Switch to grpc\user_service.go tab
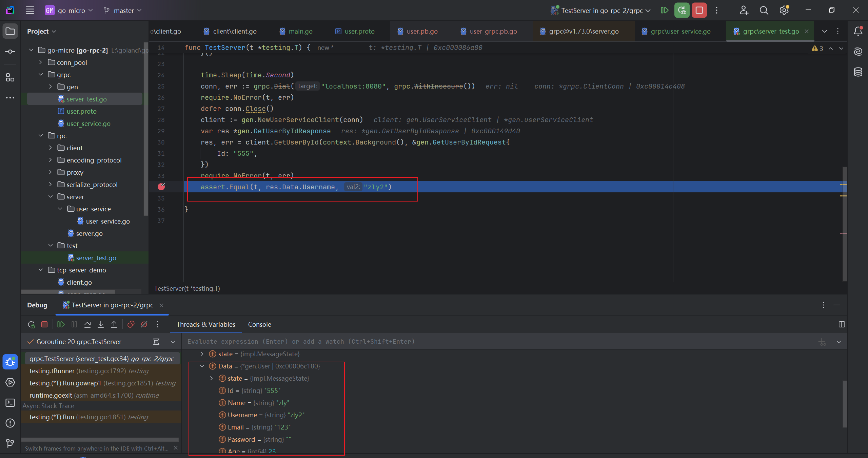The image size is (868, 458). pos(676,31)
